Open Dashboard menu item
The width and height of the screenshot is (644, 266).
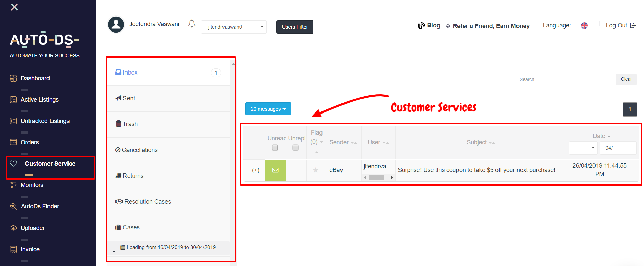[x=35, y=78]
